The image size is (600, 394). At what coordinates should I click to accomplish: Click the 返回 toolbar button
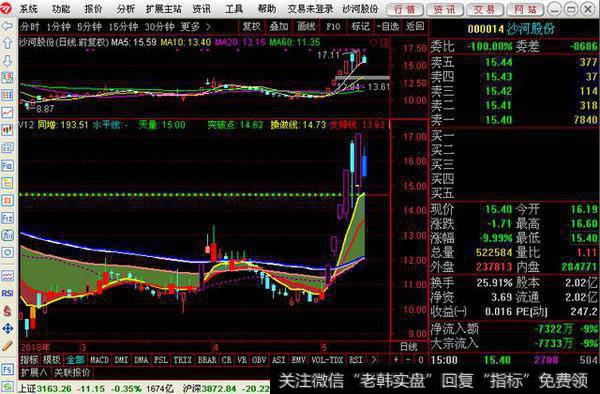(x=415, y=26)
